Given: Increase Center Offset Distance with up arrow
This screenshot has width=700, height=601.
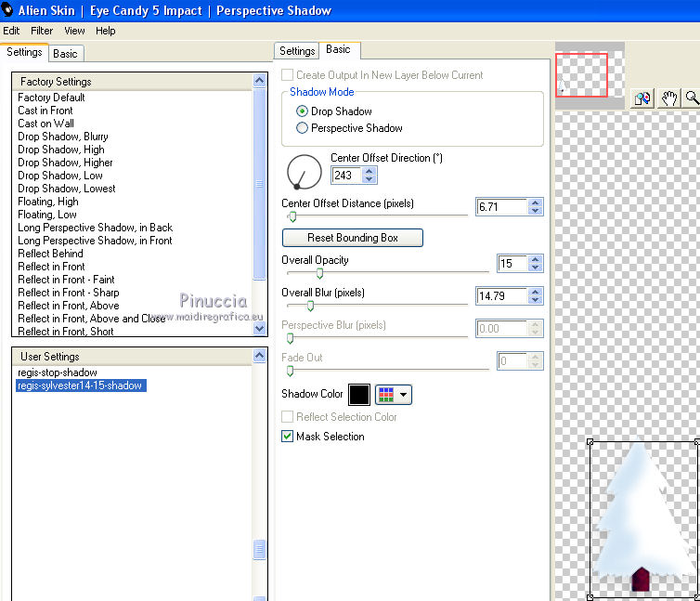Looking at the screenshot, I should pos(536,203).
